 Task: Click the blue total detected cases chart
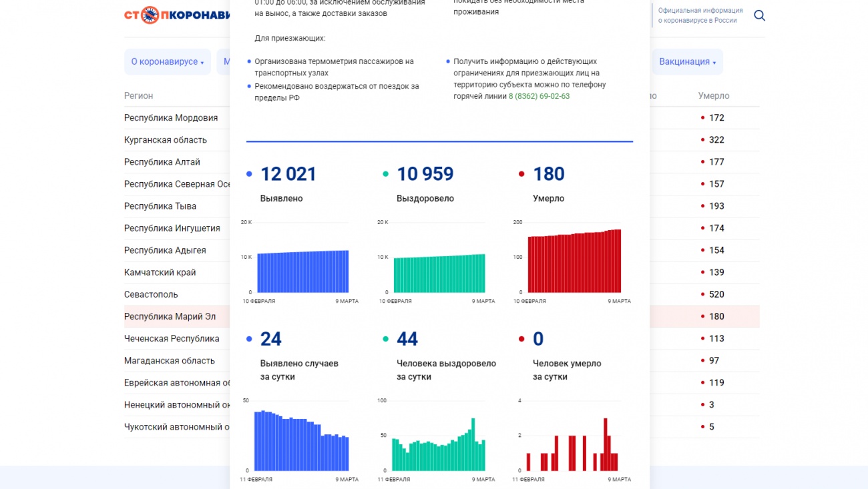pos(302,270)
